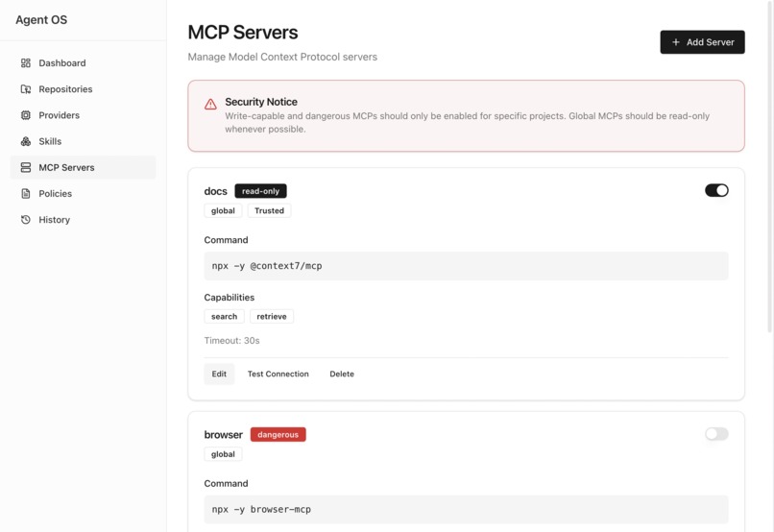Click the Repositories folder icon
This screenshot has height=532, width=774.
pos(26,89)
